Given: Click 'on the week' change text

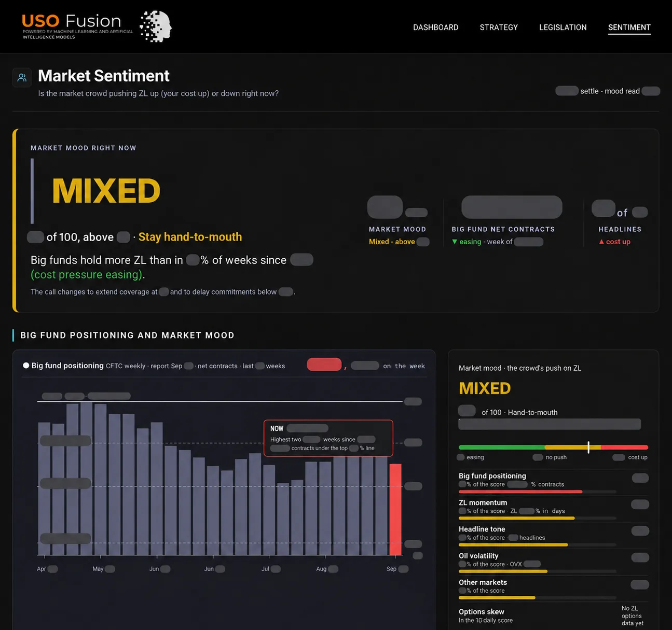Looking at the screenshot, I should click(404, 366).
